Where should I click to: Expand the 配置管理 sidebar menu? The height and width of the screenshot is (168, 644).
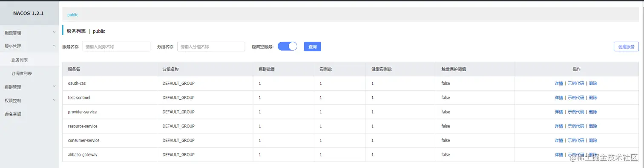click(x=29, y=32)
